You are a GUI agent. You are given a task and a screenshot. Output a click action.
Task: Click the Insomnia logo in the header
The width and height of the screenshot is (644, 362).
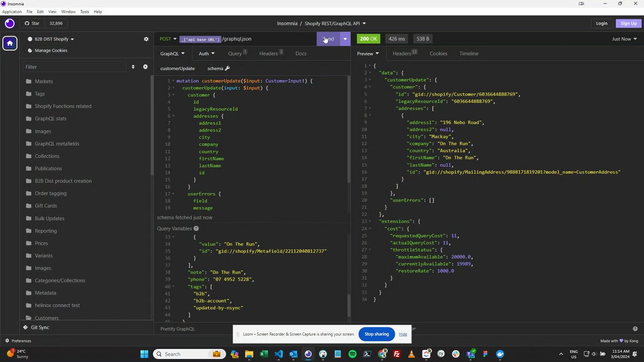click(10, 23)
